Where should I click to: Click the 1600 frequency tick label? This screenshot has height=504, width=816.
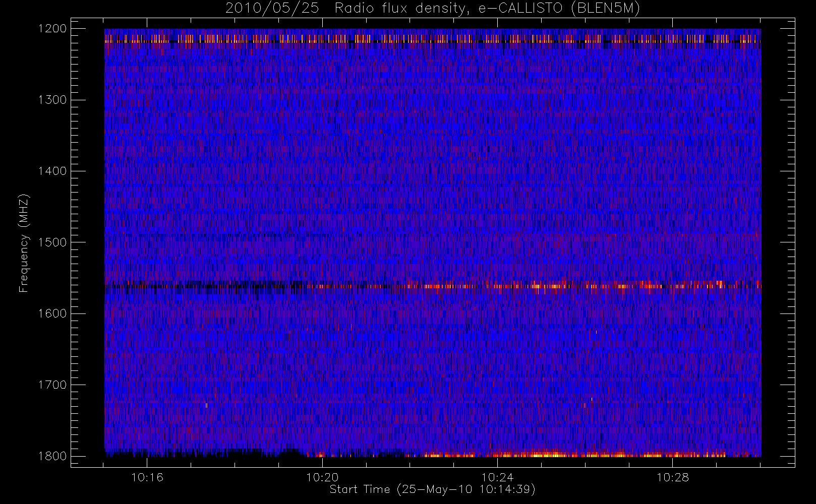[x=52, y=313]
